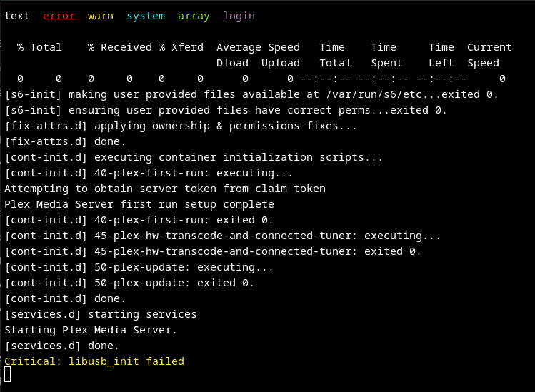Choose the cyan 'system' legend label
The width and height of the screenshot is (535, 392).
pyautogui.click(x=146, y=16)
